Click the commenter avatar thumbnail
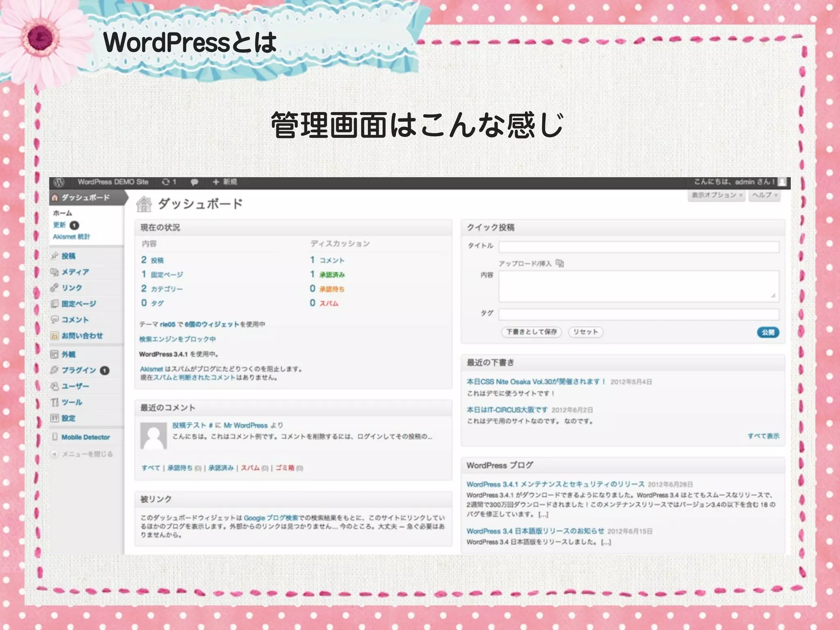Image resolution: width=840 pixels, height=630 pixels. coord(153,436)
